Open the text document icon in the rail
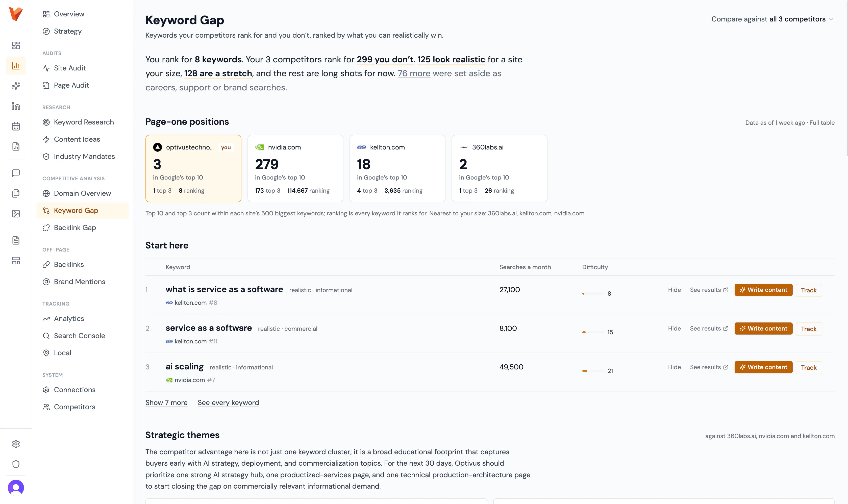 click(16, 240)
